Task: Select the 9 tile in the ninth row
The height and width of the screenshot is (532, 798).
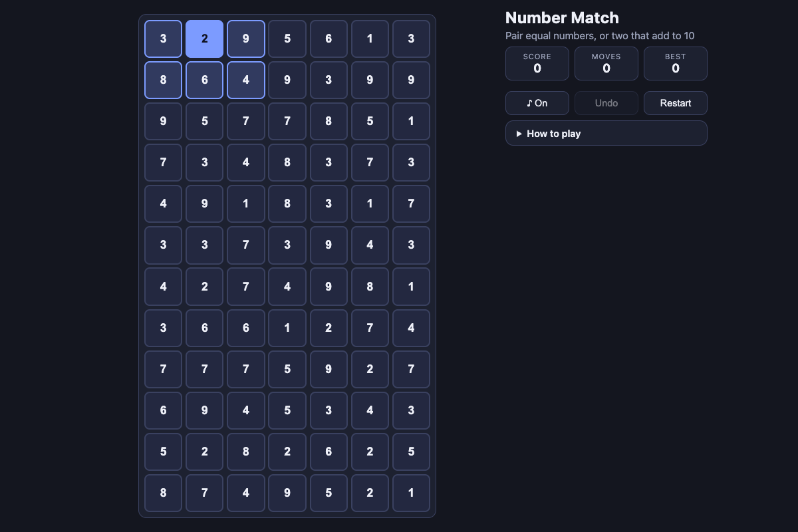Action: (x=329, y=369)
